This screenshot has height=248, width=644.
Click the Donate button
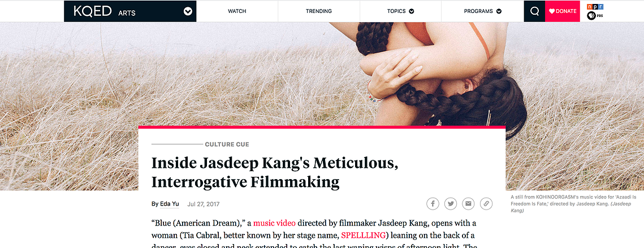pos(563,11)
